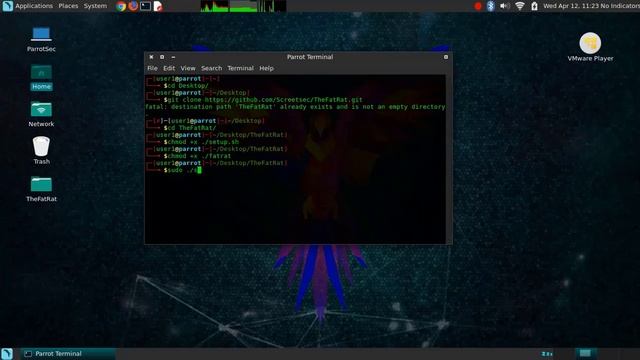
Task: Open the ParrotSec desktop icon
Action: tap(41, 40)
